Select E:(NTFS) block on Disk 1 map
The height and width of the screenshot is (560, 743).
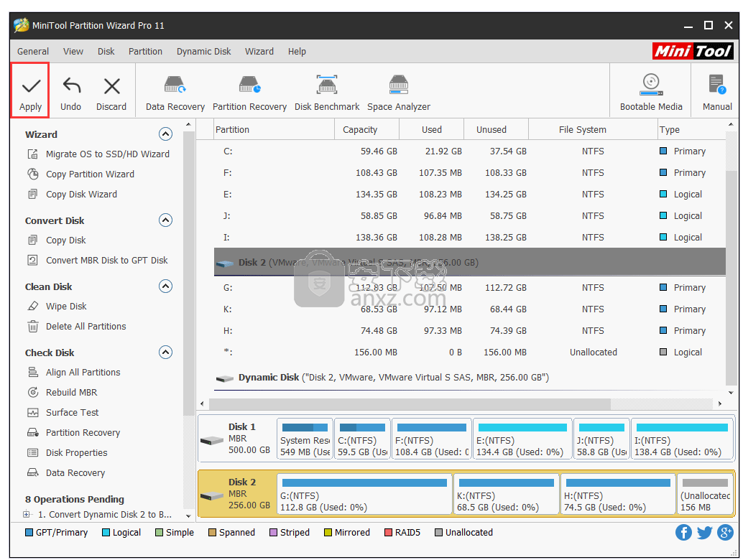pos(522,440)
